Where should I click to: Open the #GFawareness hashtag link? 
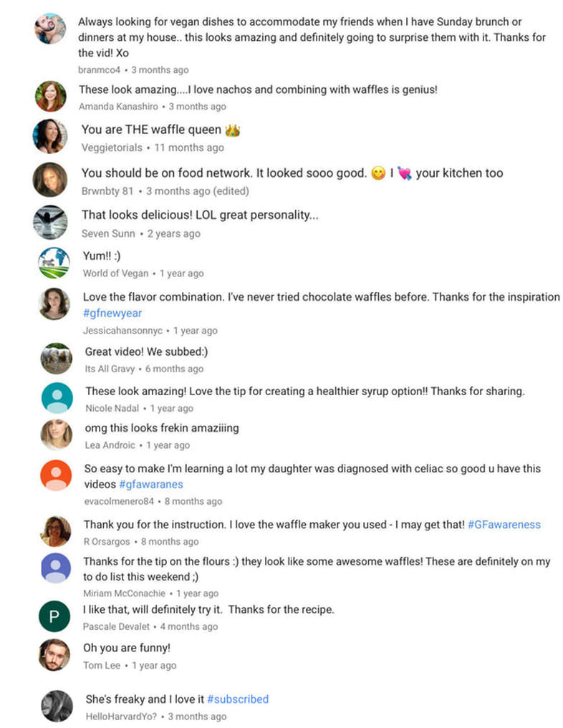pyautogui.click(x=504, y=525)
